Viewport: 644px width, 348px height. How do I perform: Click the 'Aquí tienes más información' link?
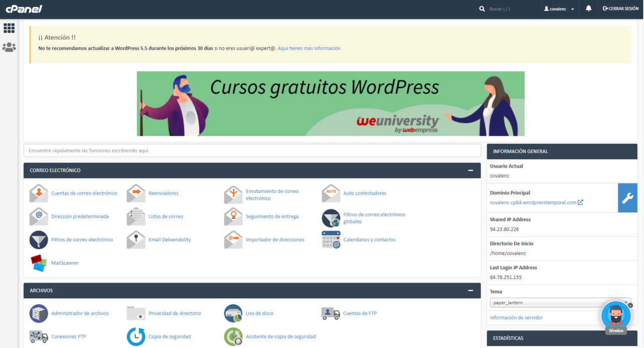pyautogui.click(x=309, y=48)
